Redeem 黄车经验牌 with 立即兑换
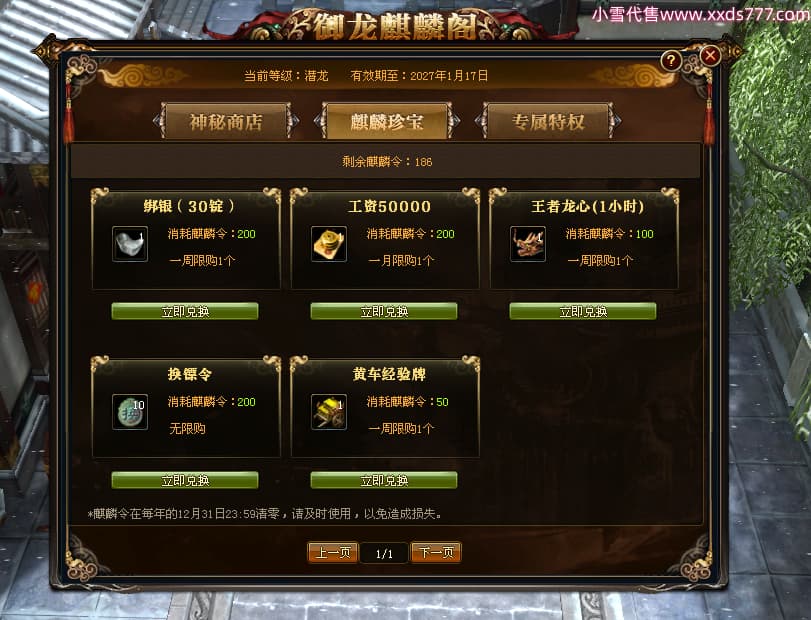The width and height of the screenshot is (811, 620). pyautogui.click(x=384, y=480)
